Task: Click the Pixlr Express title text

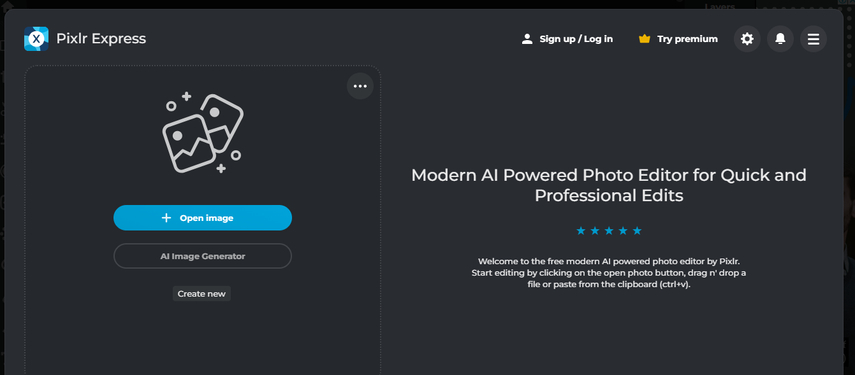Action: 101,39
